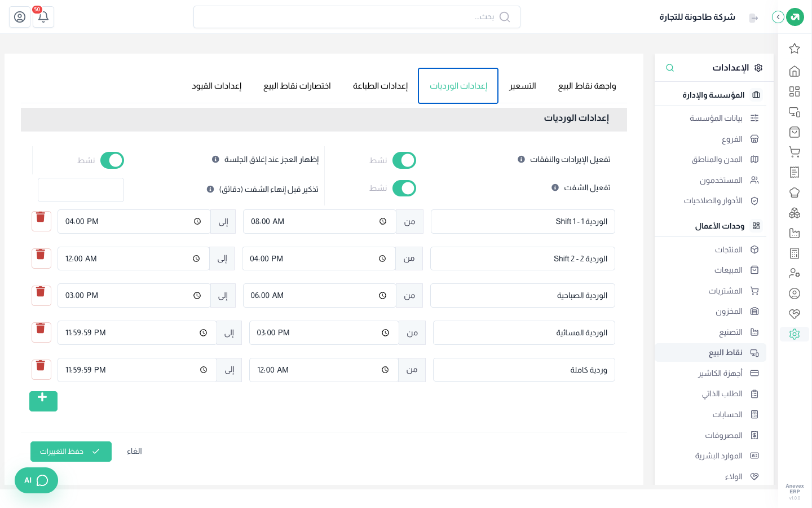Open notifications bell icon
Viewport: 812px width, 508px height.
click(x=43, y=17)
